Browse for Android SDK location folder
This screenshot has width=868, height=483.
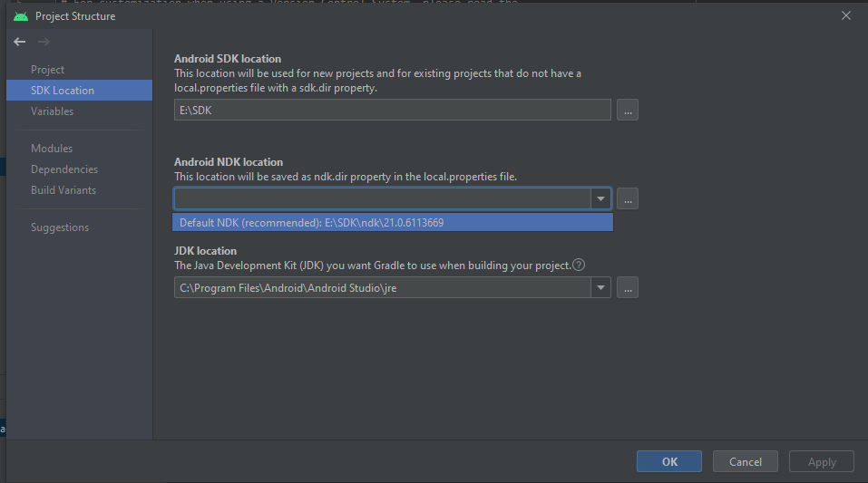click(628, 110)
